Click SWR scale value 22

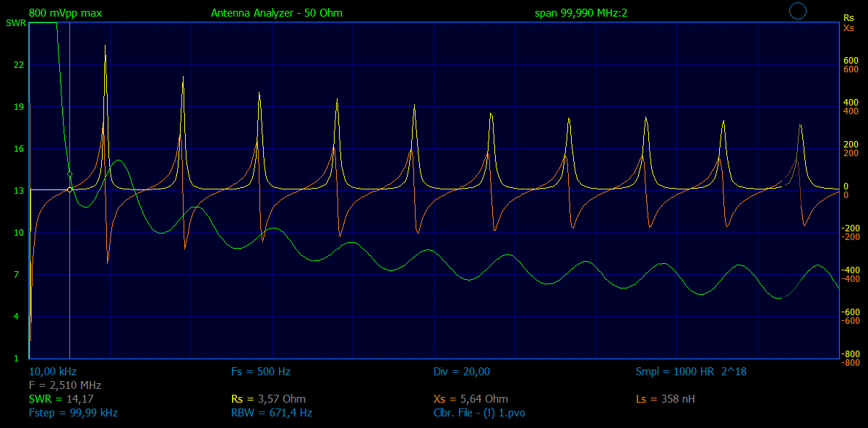[x=19, y=65]
